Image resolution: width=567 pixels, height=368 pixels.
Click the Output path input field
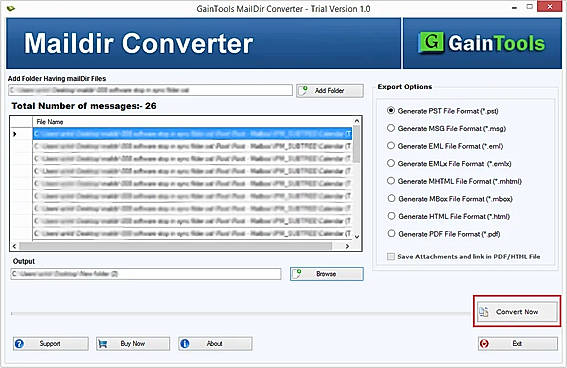pos(146,274)
